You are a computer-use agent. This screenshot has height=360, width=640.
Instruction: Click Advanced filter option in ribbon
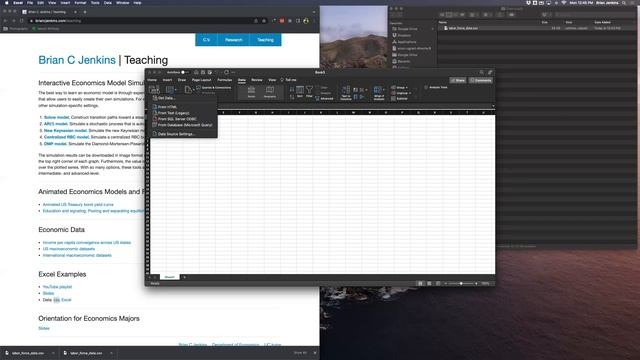tap(324, 99)
